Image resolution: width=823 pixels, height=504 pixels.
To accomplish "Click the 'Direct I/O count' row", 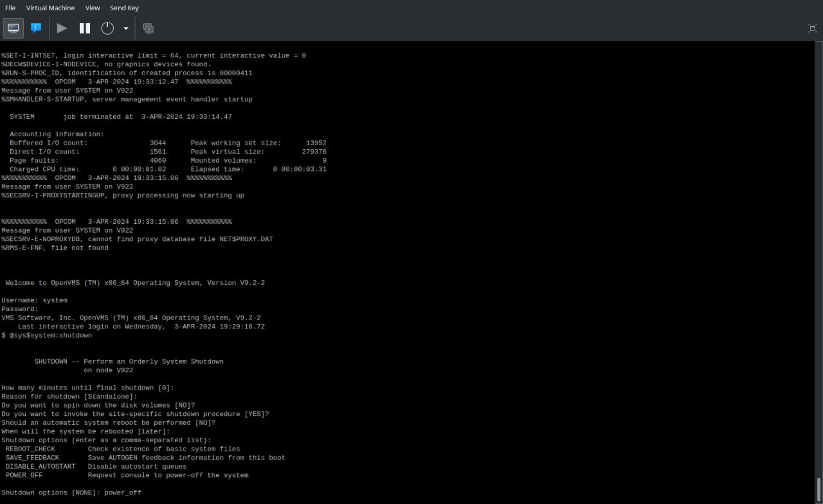I will [168, 152].
